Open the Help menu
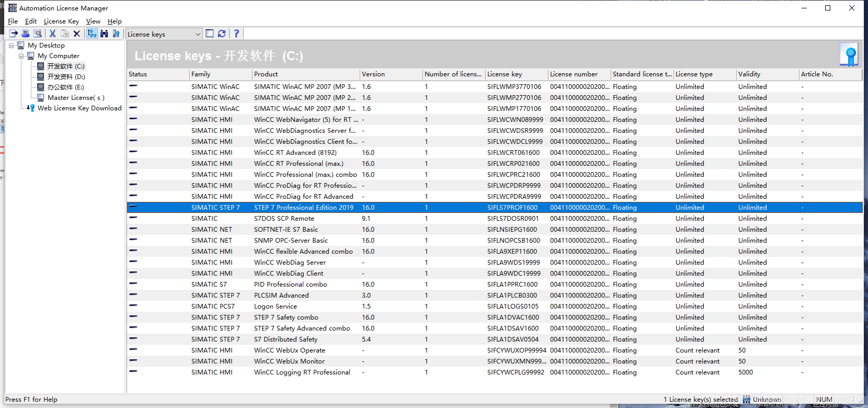Screen dimensions: 868x408 [x=115, y=21]
